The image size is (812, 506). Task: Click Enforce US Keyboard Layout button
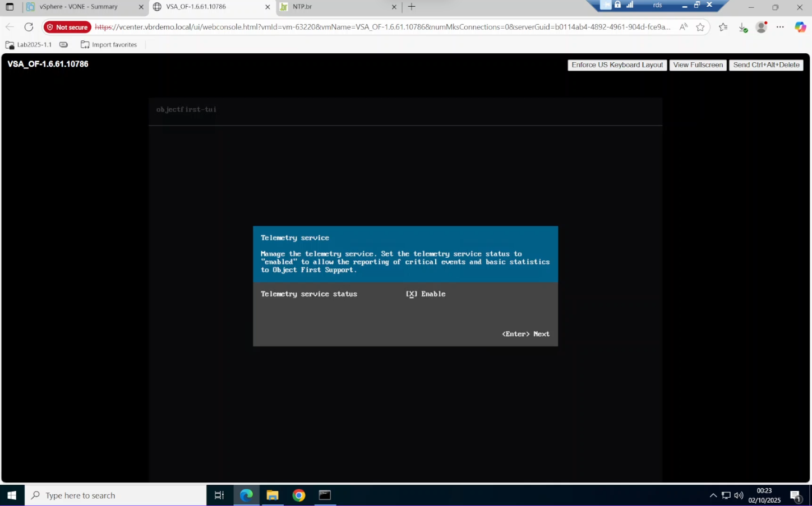pos(617,65)
